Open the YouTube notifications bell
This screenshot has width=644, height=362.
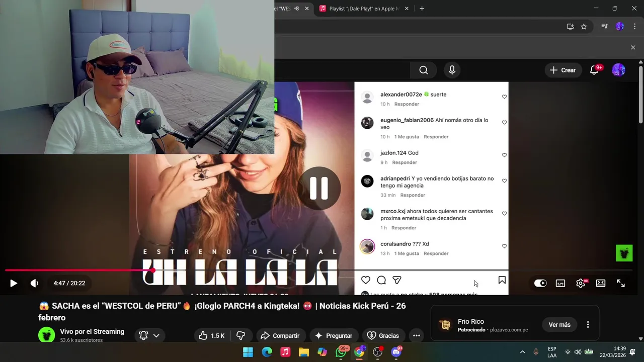point(594,70)
